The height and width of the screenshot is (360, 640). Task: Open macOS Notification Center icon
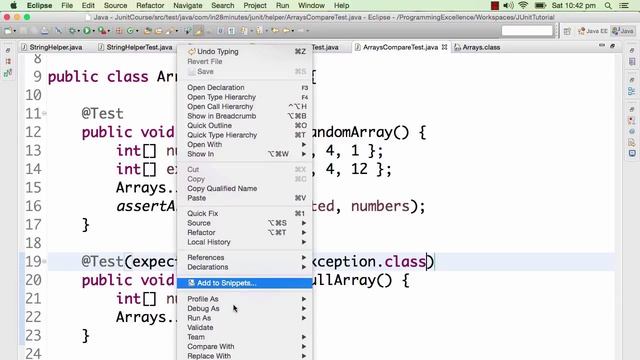coord(624,6)
